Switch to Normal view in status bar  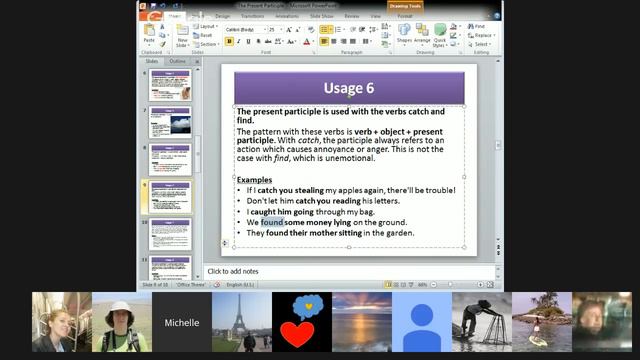(388, 284)
